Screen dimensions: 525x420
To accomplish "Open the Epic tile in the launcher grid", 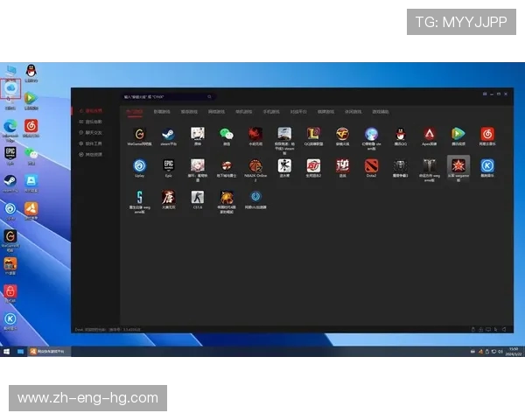I will (168, 165).
